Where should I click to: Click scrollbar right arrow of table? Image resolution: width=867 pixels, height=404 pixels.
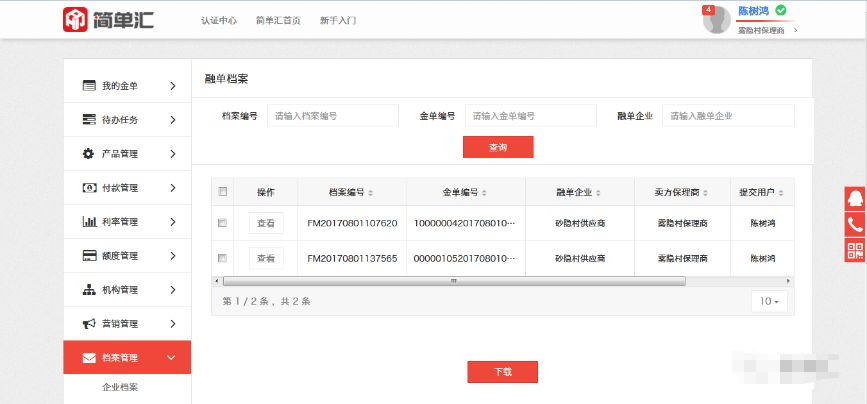click(x=788, y=281)
